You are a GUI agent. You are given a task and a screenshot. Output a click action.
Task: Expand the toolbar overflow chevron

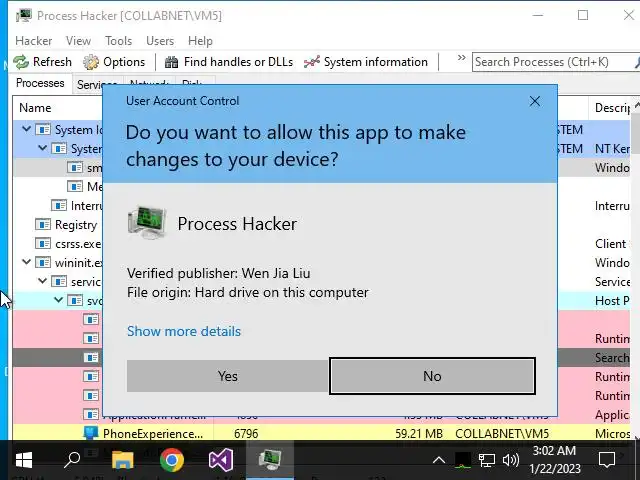[x=462, y=58]
